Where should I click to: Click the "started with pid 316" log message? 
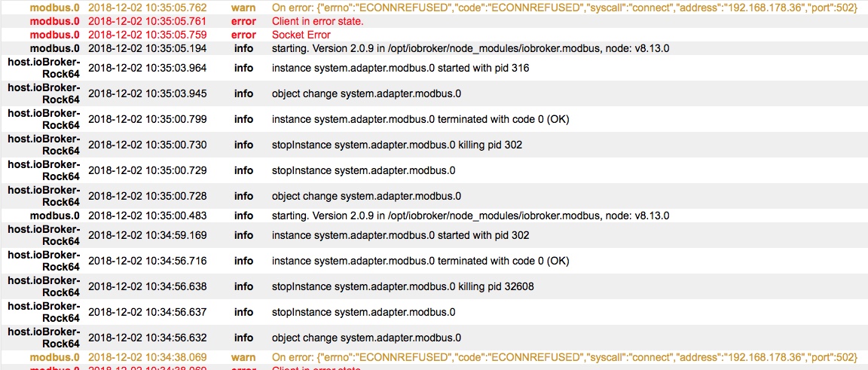(x=400, y=68)
